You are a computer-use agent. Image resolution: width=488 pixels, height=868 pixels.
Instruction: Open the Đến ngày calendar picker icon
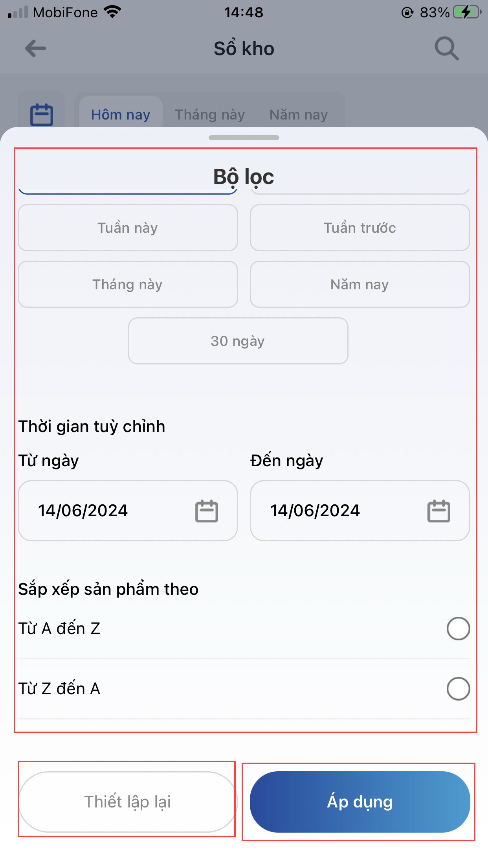point(438,511)
